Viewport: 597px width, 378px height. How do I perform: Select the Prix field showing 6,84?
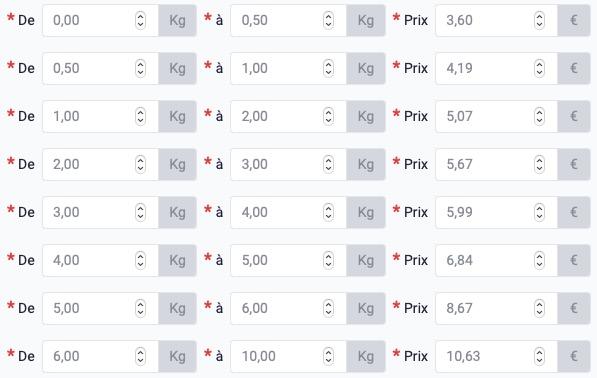tap(496, 260)
